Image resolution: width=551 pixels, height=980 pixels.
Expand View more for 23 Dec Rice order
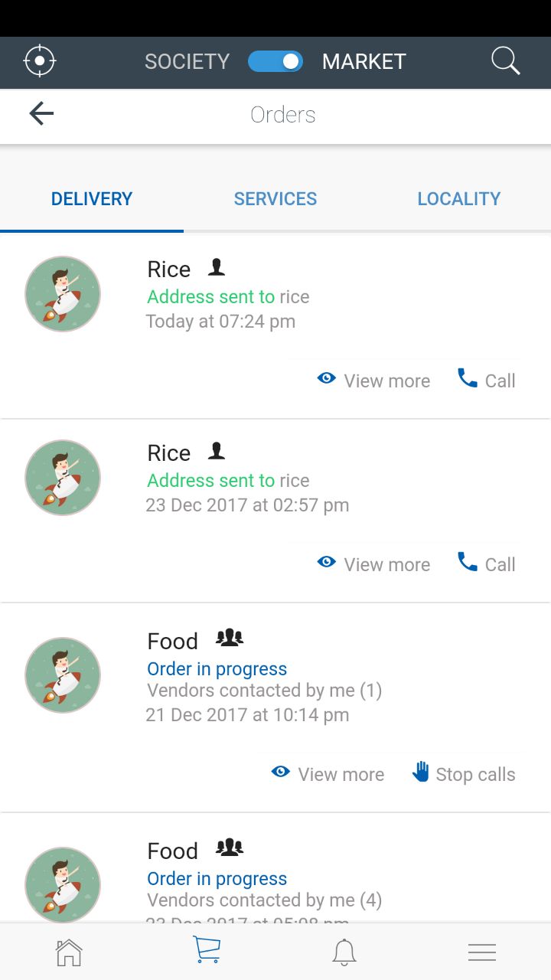(374, 564)
